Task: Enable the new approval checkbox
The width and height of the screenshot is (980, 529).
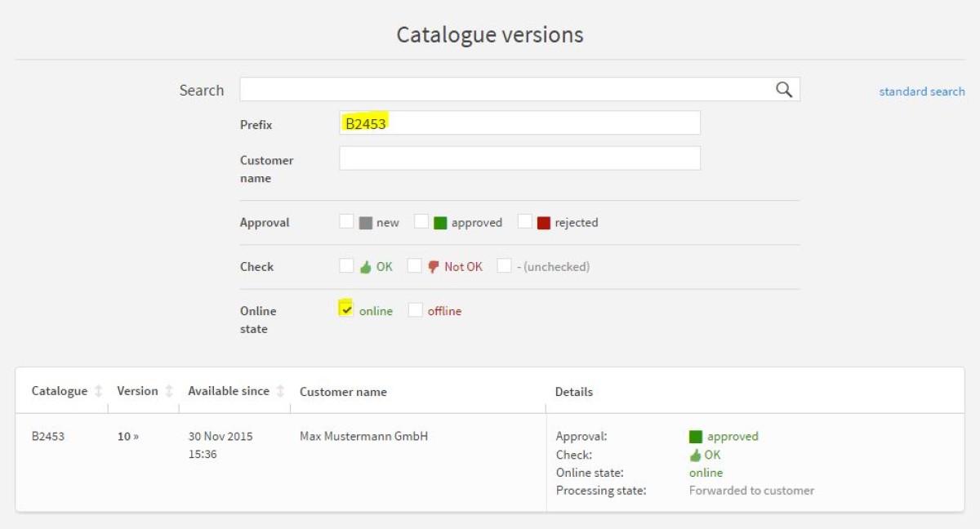Action: [346, 221]
